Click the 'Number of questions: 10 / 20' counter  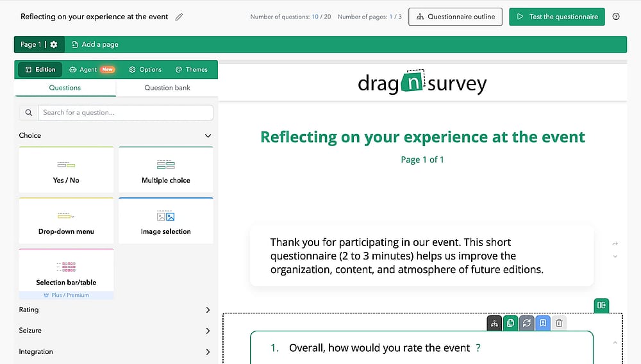[290, 17]
